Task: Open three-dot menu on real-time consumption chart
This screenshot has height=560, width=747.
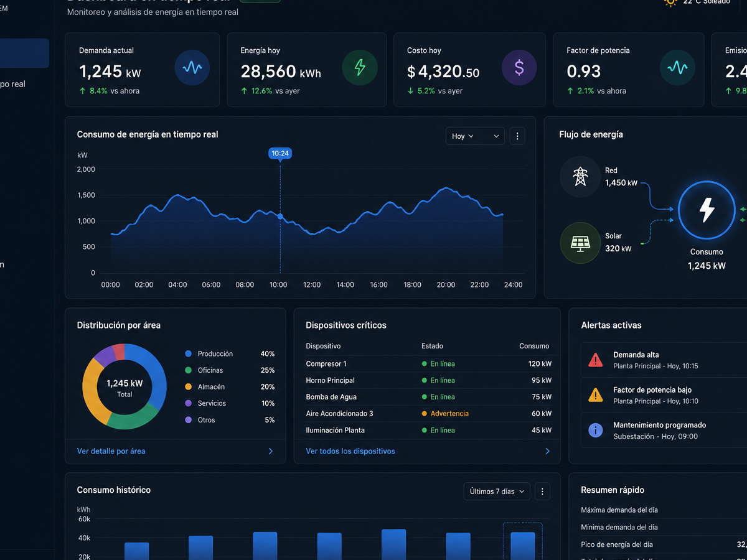Action: coord(517,136)
